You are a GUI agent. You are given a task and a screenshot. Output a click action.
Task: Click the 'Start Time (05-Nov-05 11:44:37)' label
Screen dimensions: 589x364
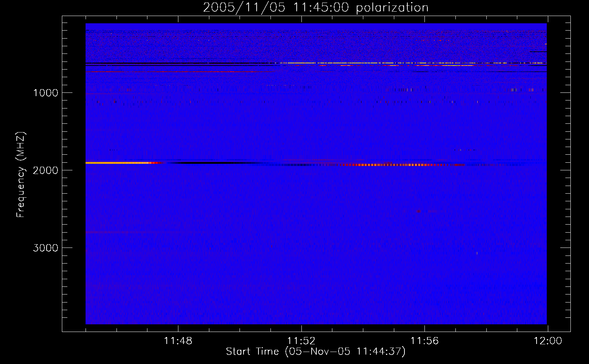point(316,352)
